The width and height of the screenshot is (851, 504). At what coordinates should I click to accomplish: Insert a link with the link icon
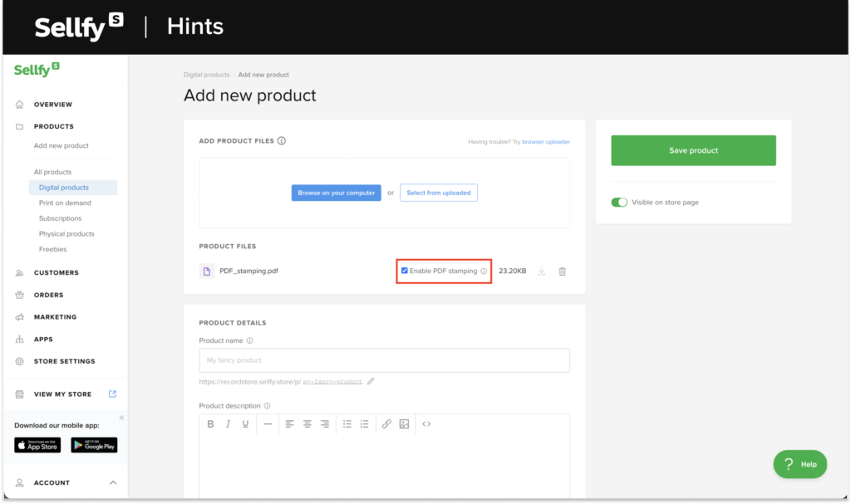[386, 424]
